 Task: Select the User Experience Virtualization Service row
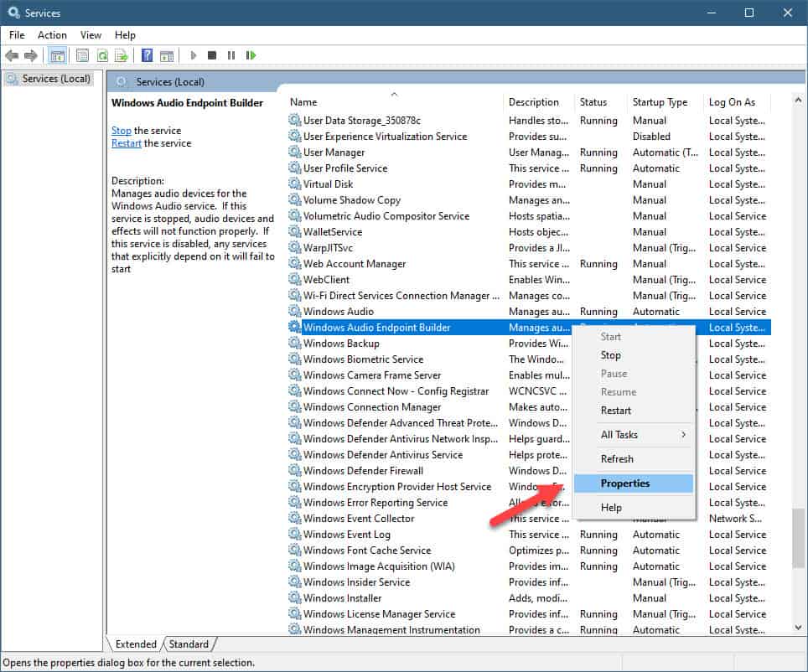pos(529,136)
